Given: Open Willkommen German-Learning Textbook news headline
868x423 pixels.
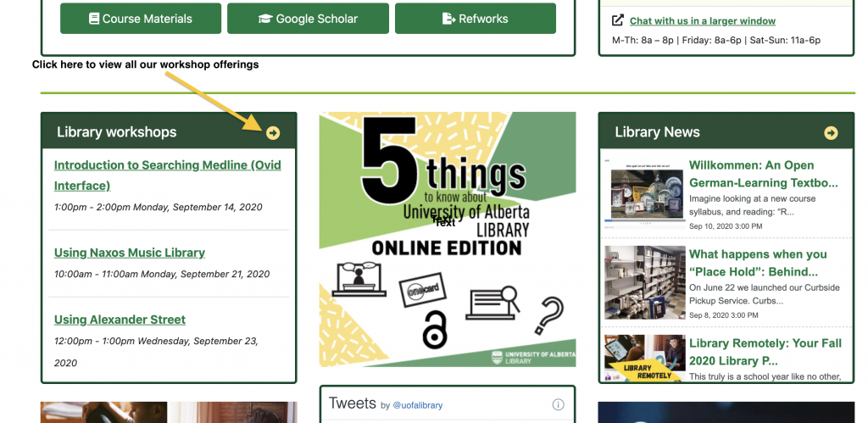Looking at the screenshot, I should [764, 174].
